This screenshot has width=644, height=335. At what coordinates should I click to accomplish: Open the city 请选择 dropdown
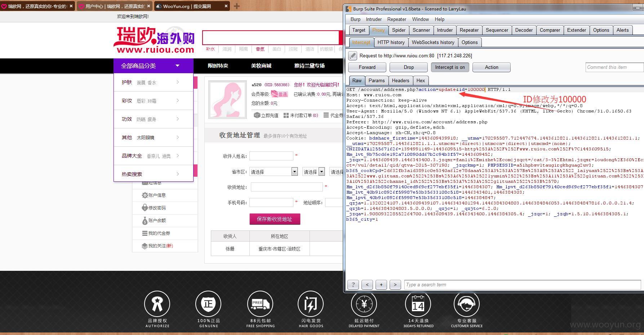click(x=314, y=172)
